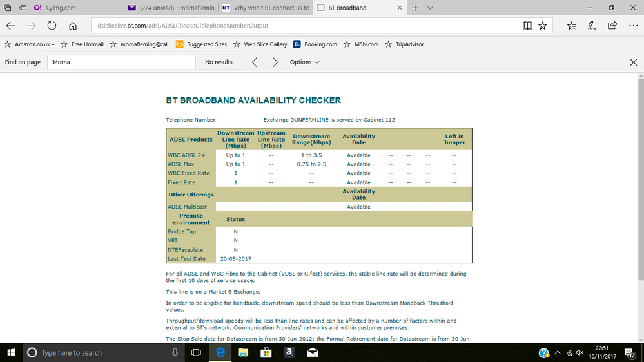Go to previous find result

[x=255, y=62]
